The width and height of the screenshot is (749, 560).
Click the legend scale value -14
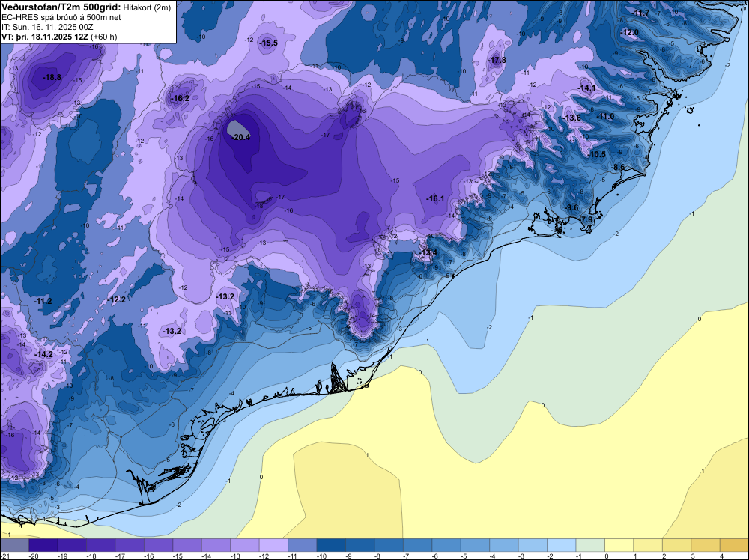click(x=207, y=556)
